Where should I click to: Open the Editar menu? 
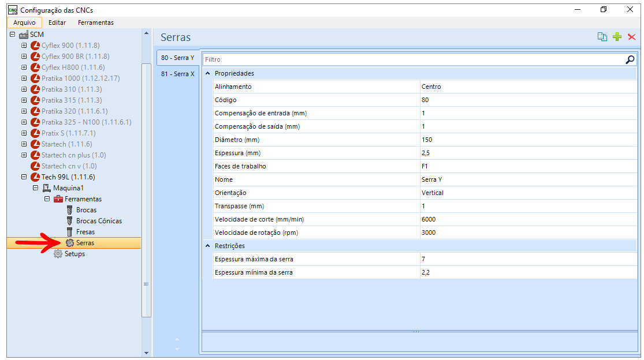coord(57,22)
